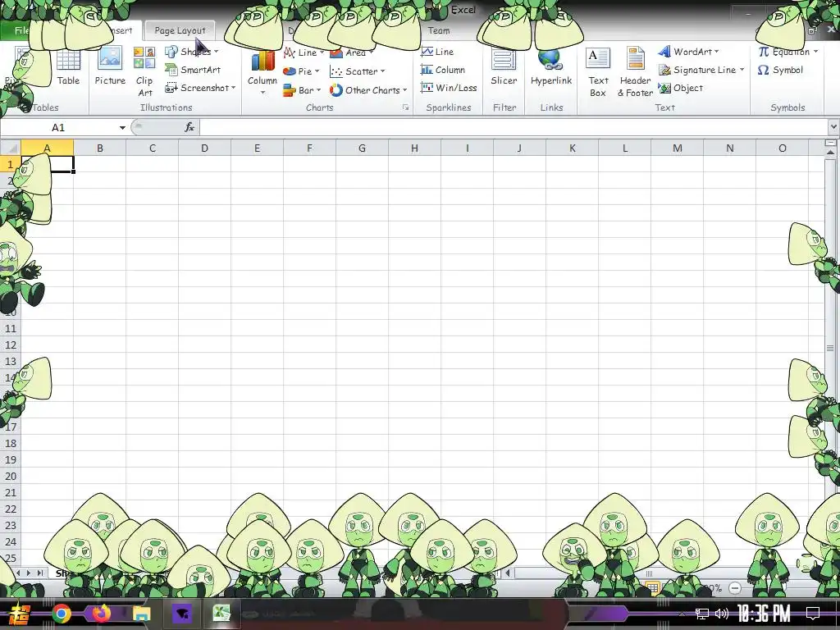Open the WordArt styles dropdown
The height and width of the screenshot is (630, 840).
pyautogui.click(x=689, y=52)
